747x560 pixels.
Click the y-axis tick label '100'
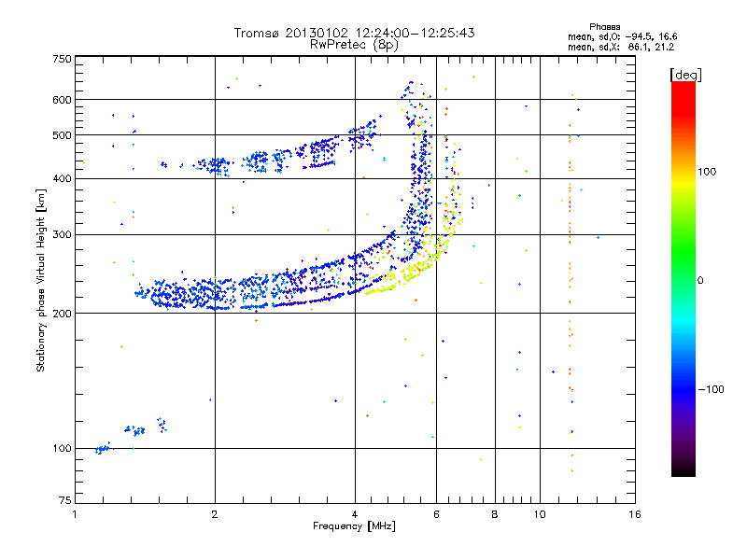click(62, 448)
